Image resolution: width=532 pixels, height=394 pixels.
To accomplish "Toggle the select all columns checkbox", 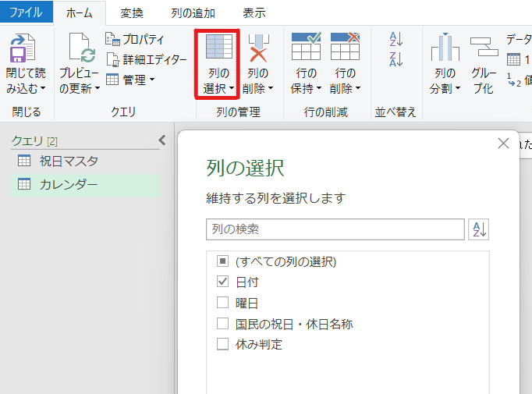I will pos(222,261).
